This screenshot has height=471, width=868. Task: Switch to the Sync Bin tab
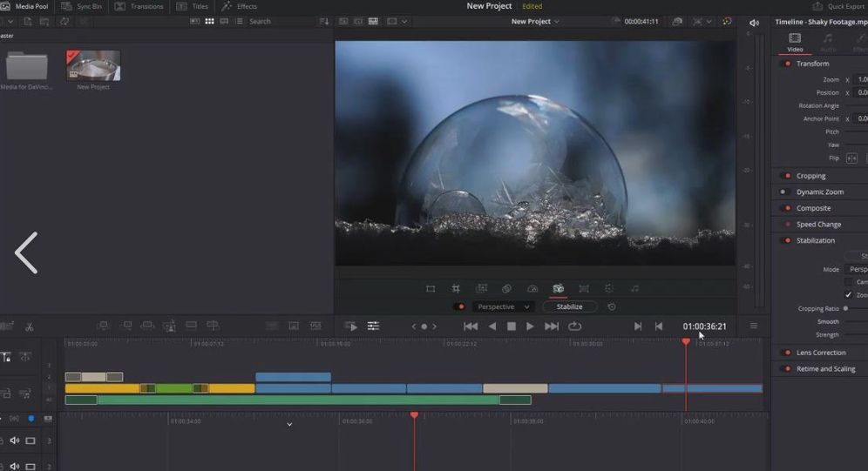click(x=81, y=6)
